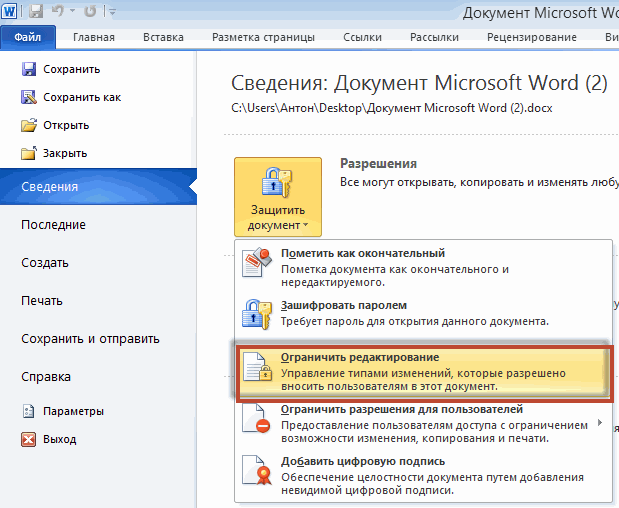Expand submenu arrow for Ограничить разрешения
Image resolution: width=619 pixels, height=508 pixels.
600,423
